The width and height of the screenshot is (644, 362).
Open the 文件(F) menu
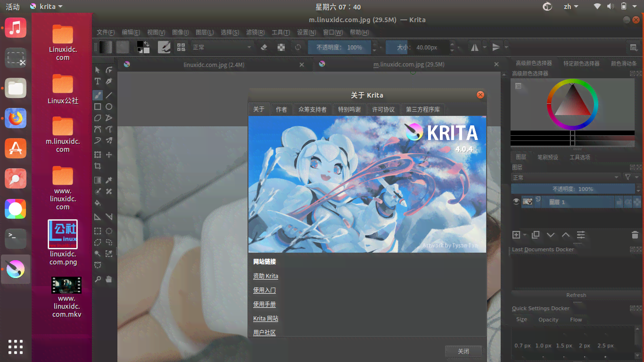(106, 33)
